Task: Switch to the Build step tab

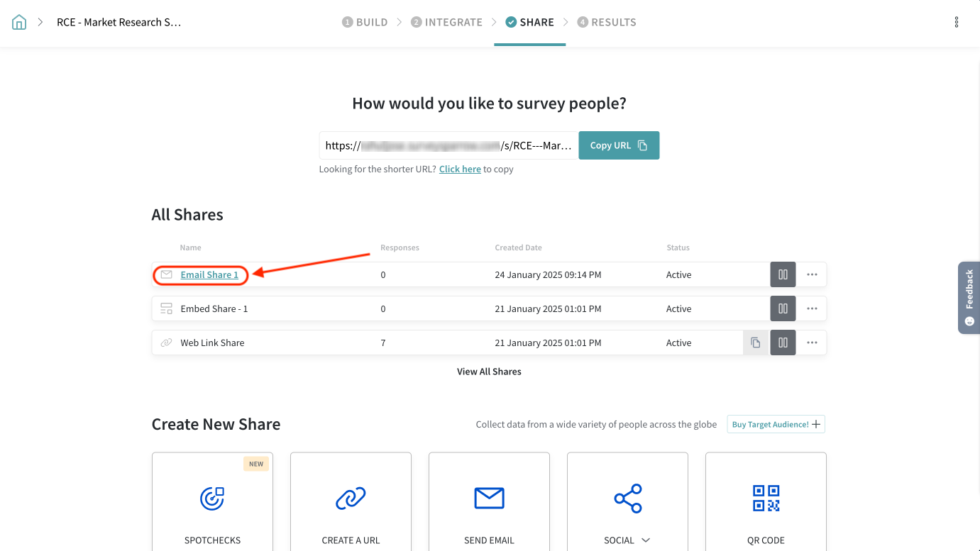Action: tap(365, 23)
